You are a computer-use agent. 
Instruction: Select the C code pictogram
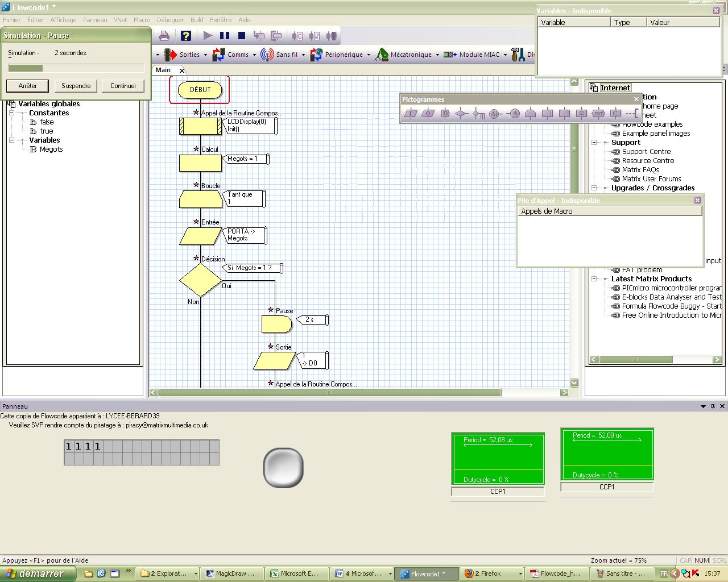tap(615, 113)
